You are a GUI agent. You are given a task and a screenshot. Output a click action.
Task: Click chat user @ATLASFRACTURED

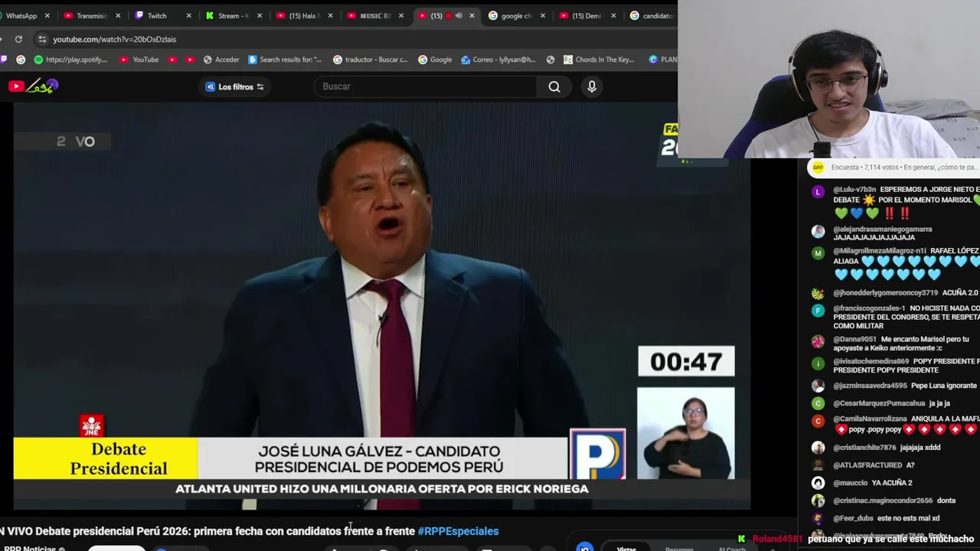(x=868, y=465)
